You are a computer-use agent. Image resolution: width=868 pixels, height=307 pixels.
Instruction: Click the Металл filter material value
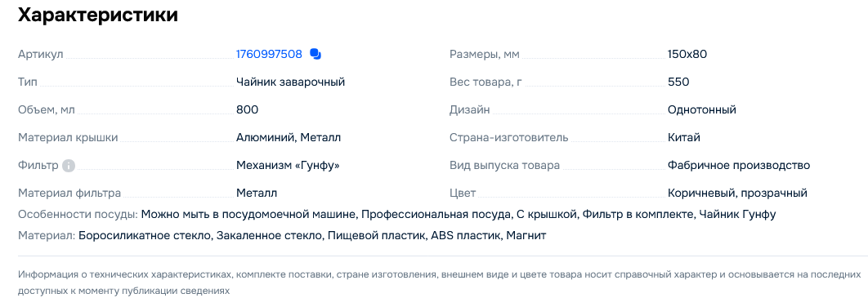257,193
